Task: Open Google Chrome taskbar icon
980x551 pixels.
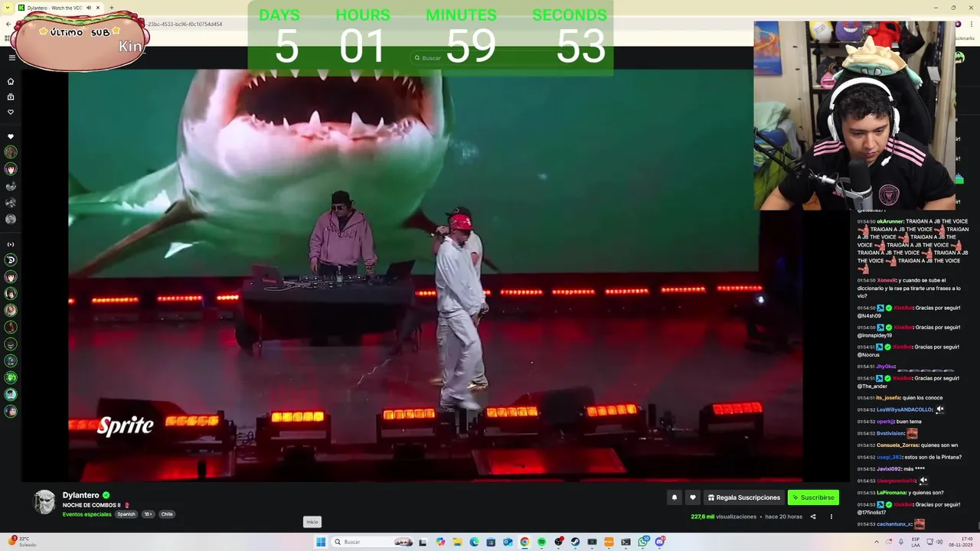Action: pos(524,542)
